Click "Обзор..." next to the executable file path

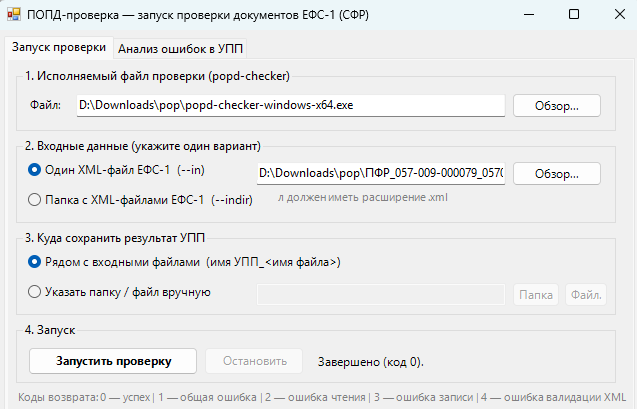(557, 106)
